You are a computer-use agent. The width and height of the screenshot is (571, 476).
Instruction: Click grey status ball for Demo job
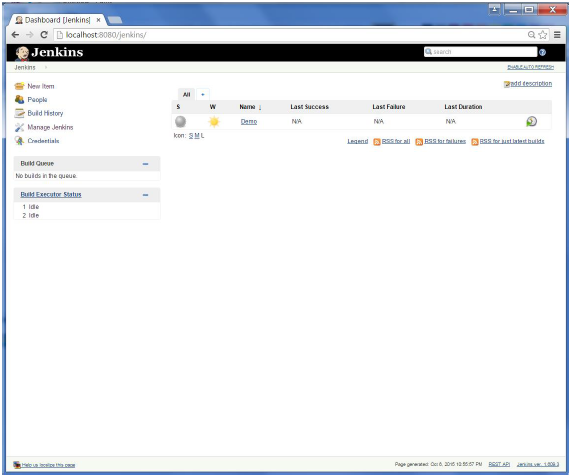[180, 122]
